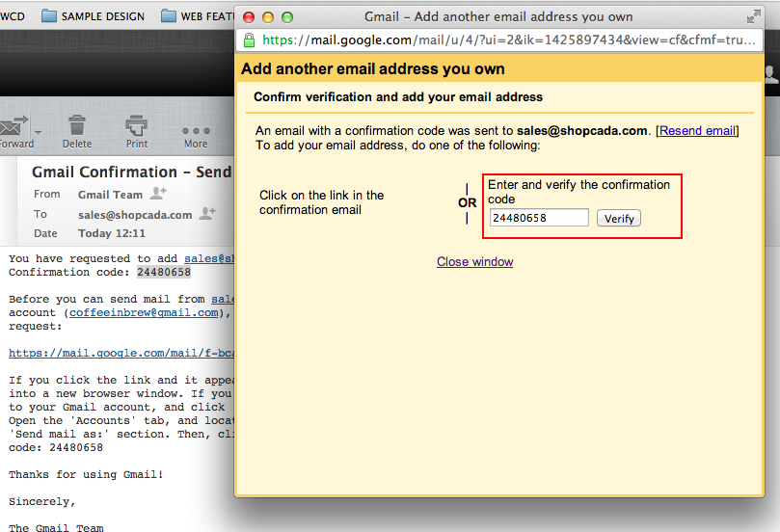Open the Forward options dropdown arrow
The height and width of the screenshot is (532, 780).
[38, 133]
